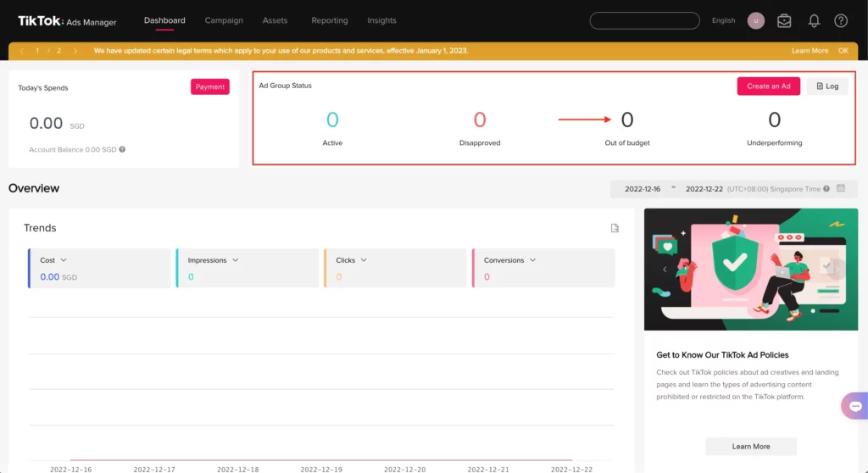Click the notification bell icon
The width and height of the screenshot is (868, 473).
click(x=814, y=20)
